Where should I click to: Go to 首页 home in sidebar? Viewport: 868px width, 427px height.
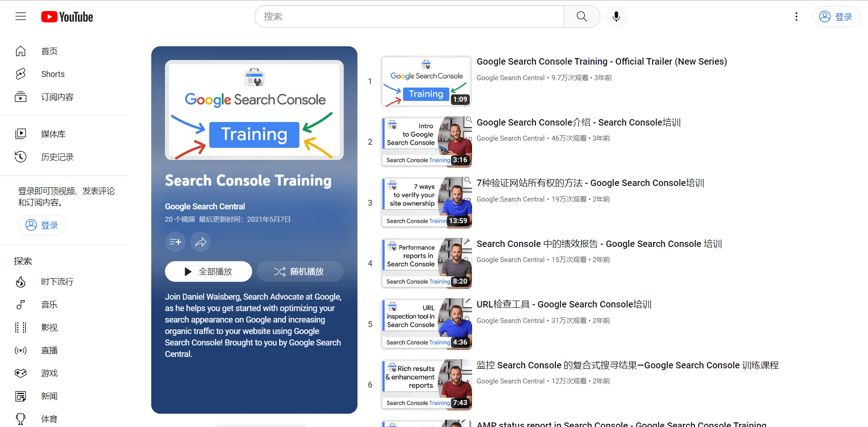click(64, 51)
